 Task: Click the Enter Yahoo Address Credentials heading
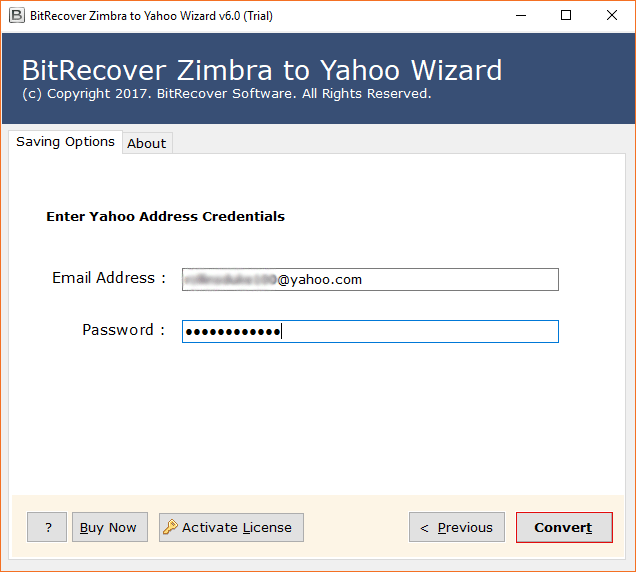coord(165,216)
